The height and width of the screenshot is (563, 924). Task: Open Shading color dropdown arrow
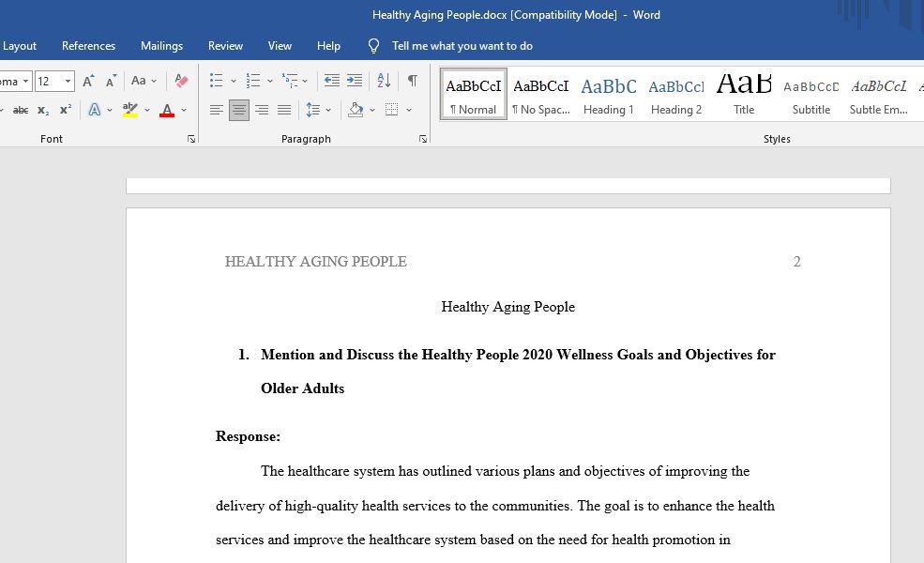tap(371, 110)
